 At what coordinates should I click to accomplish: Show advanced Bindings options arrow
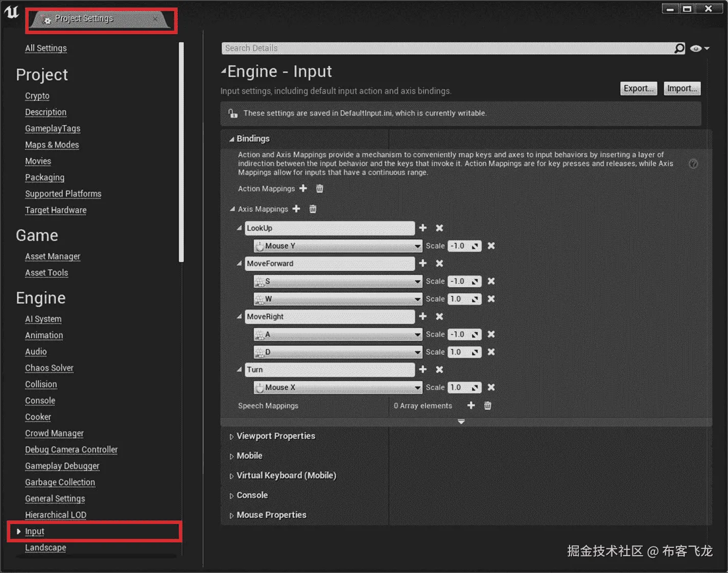coord(461,422)
